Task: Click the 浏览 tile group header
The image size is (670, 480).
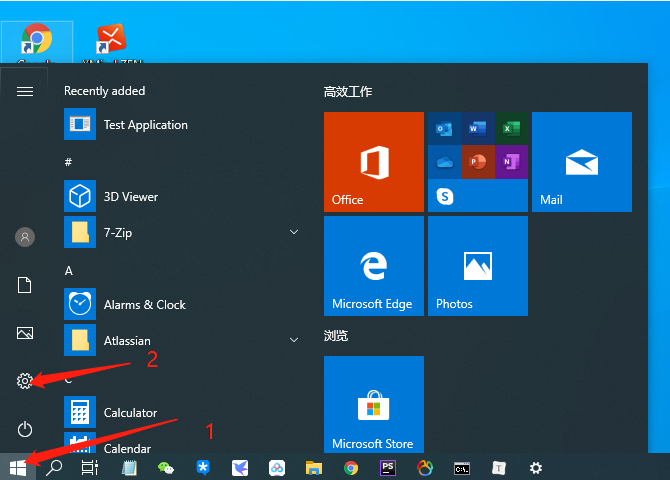Action: pos(336,336)
